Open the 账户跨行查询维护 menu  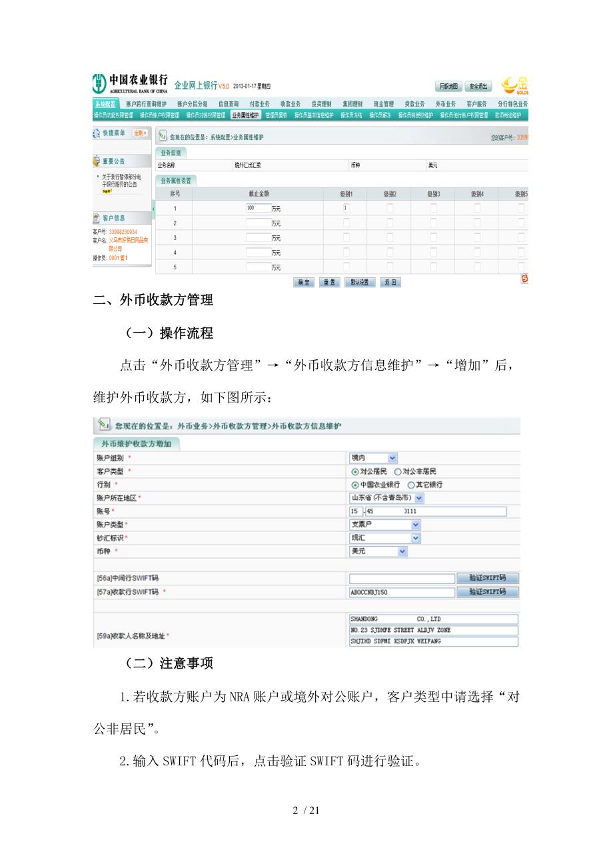click(146, 104)
